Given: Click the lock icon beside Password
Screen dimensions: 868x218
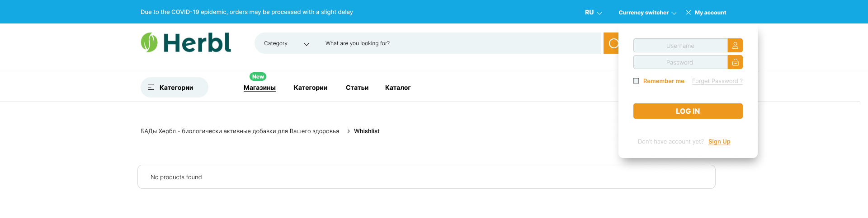Looking at the screenshot, I should point(735,62).
